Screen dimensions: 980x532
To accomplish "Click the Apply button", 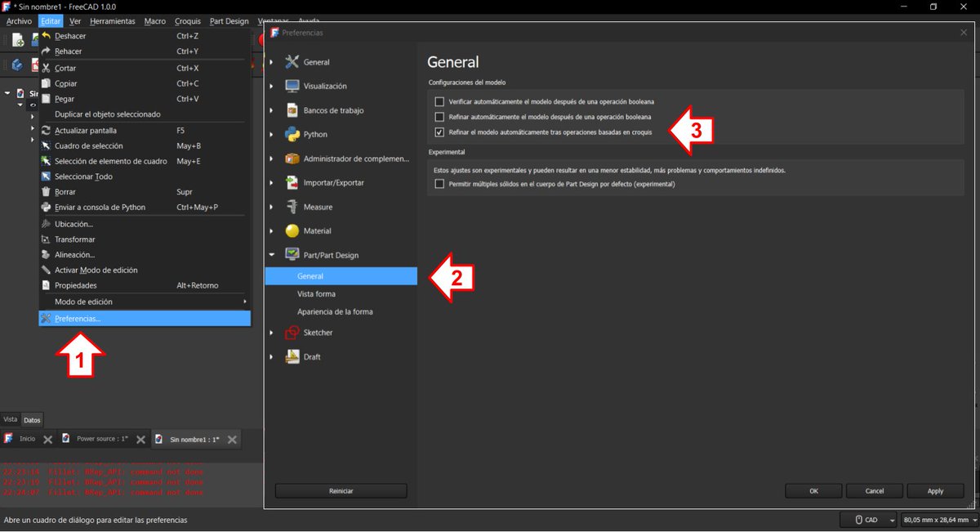I will [x=935, y=491].
